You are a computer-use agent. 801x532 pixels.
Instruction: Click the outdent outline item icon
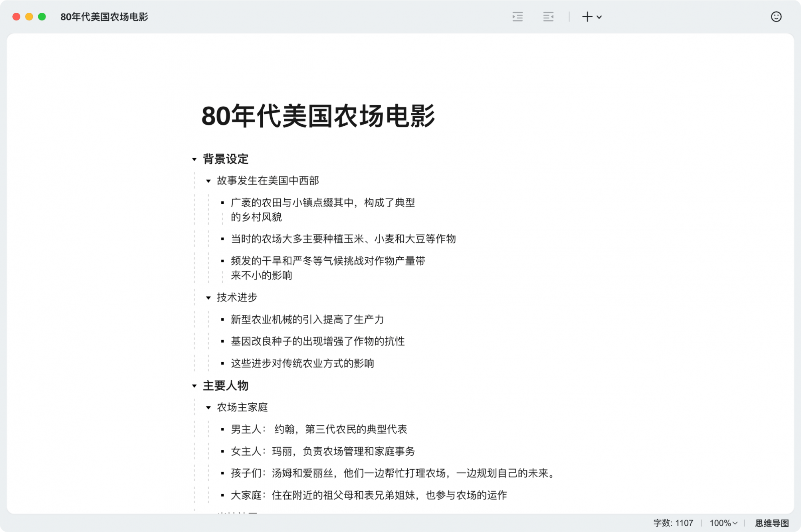(x=548, y=17)
